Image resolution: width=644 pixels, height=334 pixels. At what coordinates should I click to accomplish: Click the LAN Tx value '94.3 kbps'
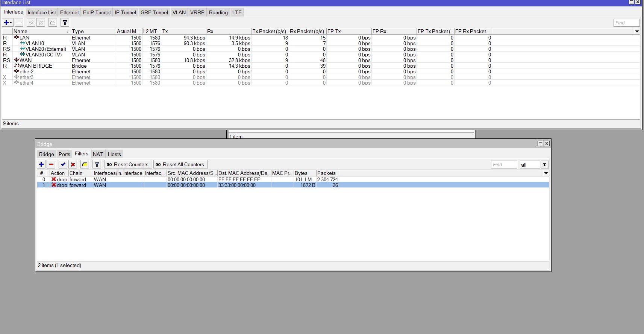point(194,38)
